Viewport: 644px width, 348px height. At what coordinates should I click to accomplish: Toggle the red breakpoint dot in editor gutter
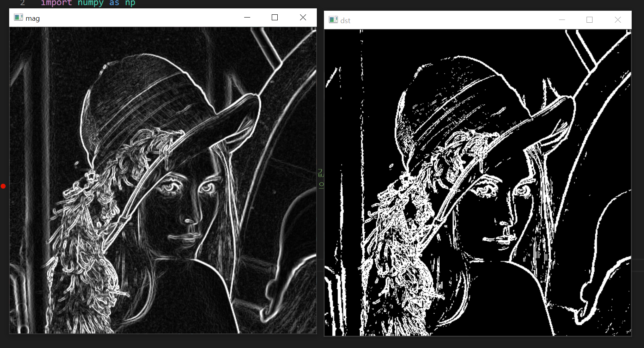click(x=3, y=186)
